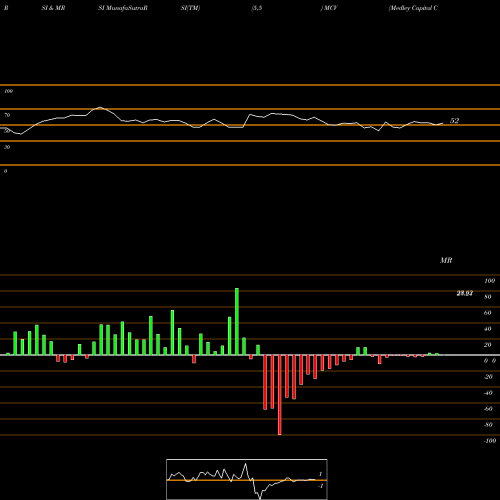The image size is (500, 500).
Task: Click the MR axis '60' label
Action: point(488,313)
